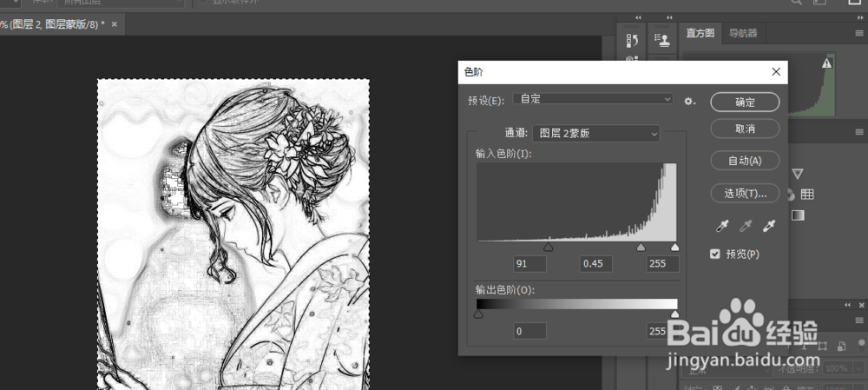Click the Vibrance triangle adjustment icon
Image resolution: width=868 pixels, height=390 pixels.
797,175
